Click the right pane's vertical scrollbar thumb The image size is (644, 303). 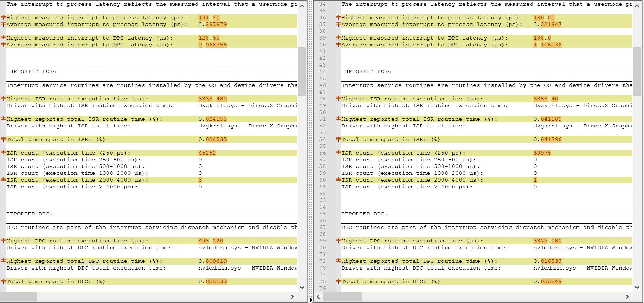click(637, 71)
